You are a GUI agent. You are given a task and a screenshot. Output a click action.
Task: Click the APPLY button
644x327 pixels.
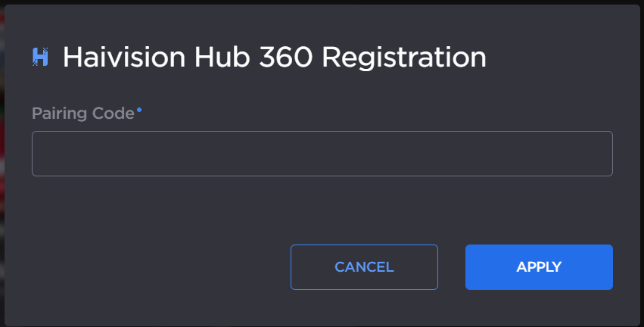coord(539,267)
